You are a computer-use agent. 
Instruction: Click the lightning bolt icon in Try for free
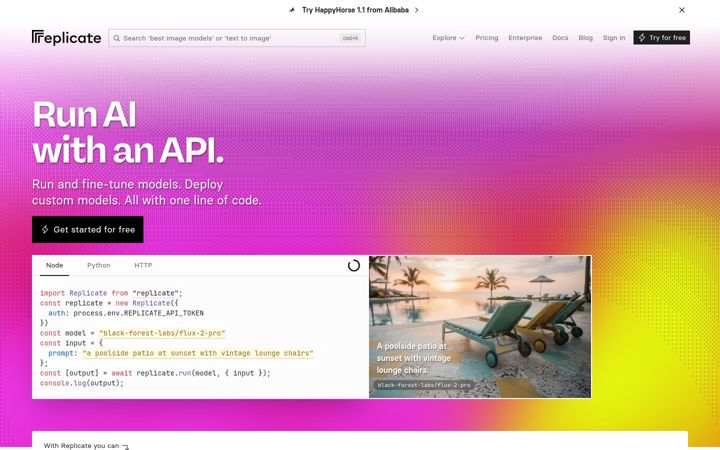(642, 38)
